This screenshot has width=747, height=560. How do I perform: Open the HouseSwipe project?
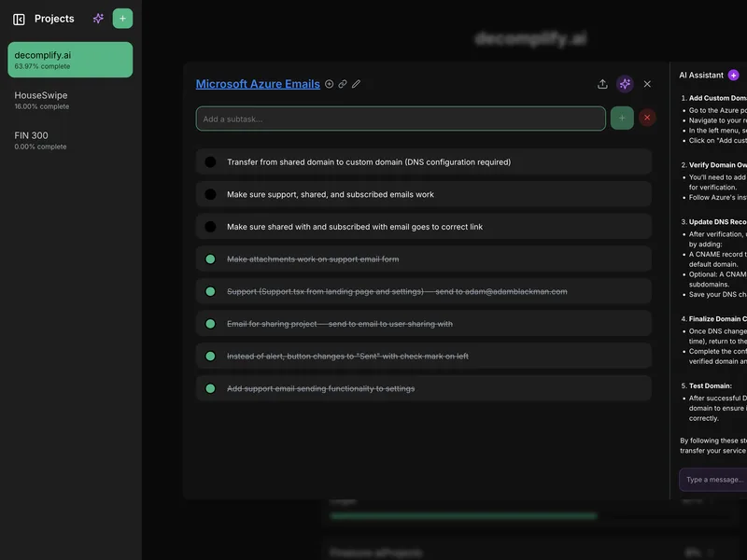[70, 100]
